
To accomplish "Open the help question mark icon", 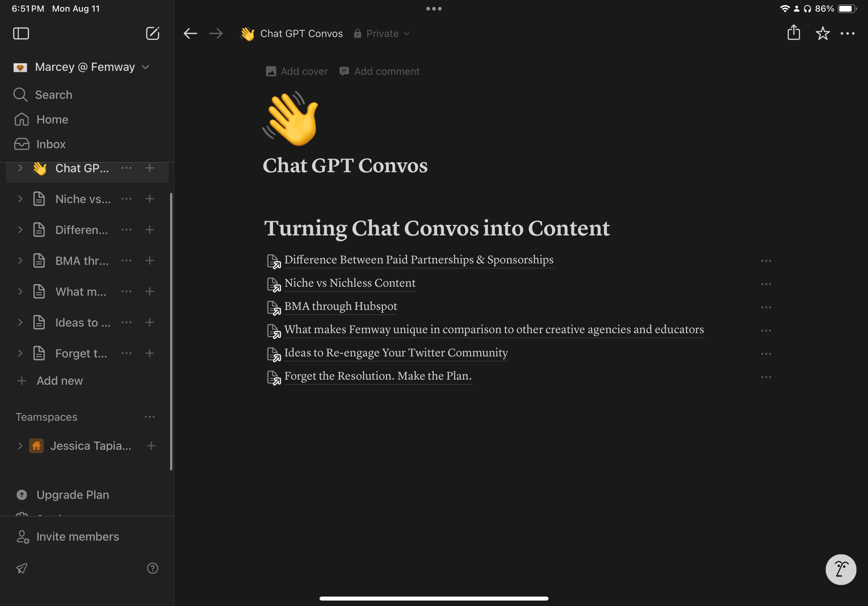I will tap(152, 568).
